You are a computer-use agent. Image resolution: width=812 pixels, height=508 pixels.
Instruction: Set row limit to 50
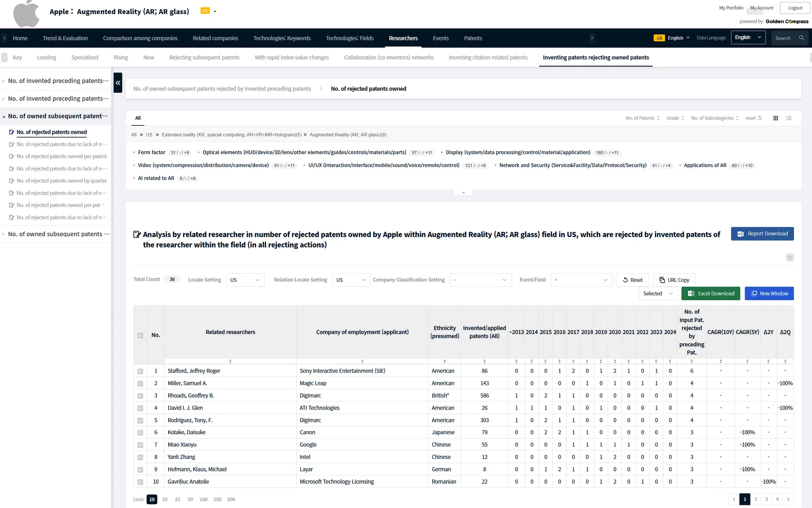click(x=190, y=500)
